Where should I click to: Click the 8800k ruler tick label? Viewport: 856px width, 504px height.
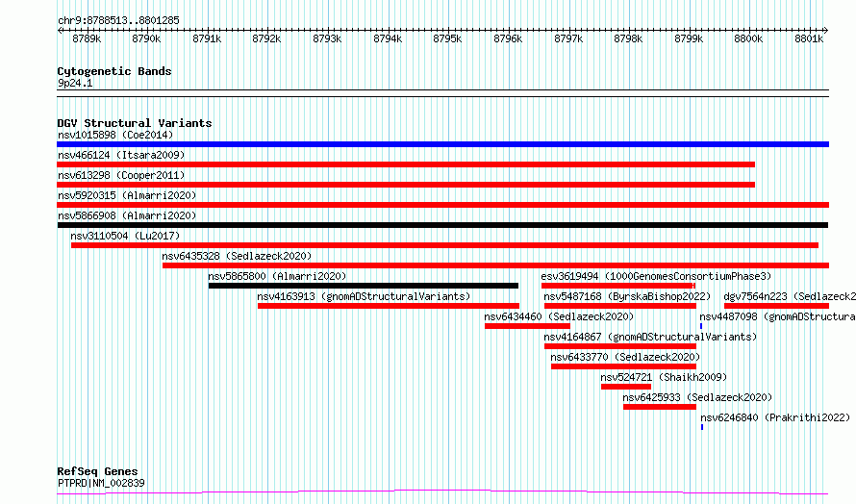(x=748, y=38)
